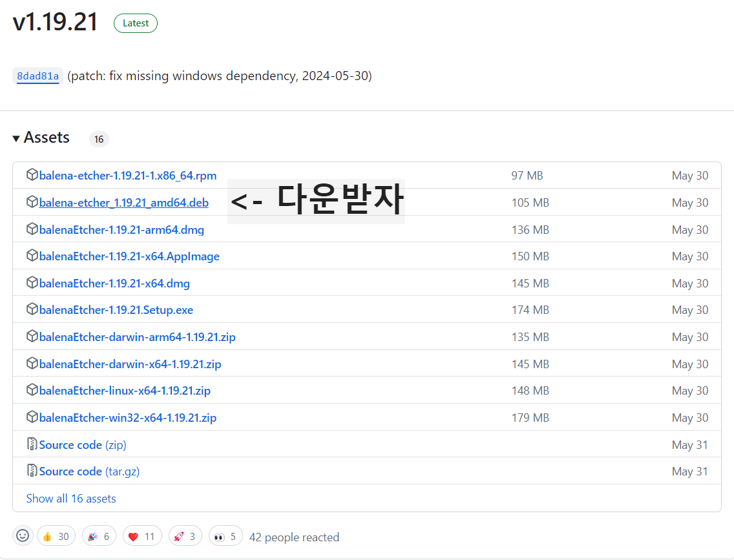Collapse the Assets section triangle
This screenshot has height=560, width=734.
click(16, 138)
